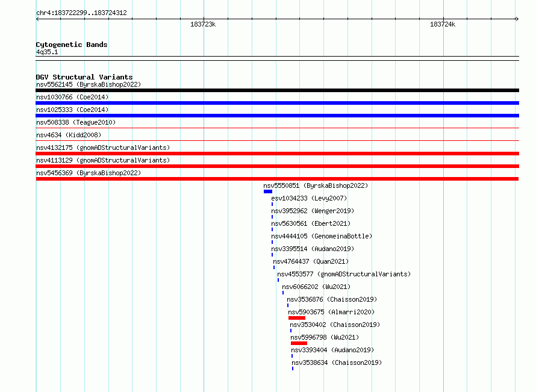Open the nsv4764437 (Quan2021) label

[311, 261]
